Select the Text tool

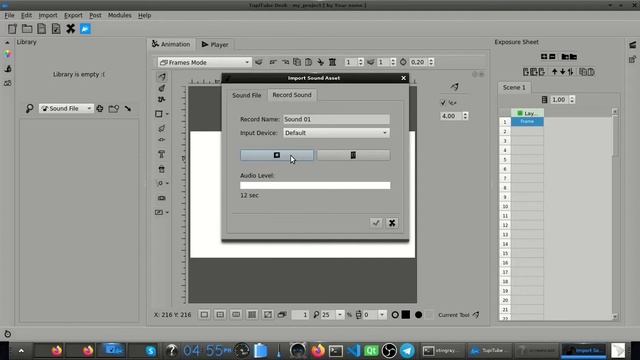(x=162, y=154)
